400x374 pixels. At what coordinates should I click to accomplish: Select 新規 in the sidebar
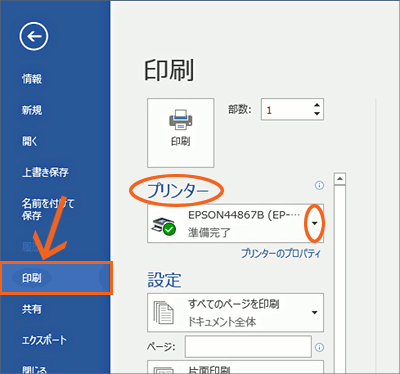[x=32, y=110]
